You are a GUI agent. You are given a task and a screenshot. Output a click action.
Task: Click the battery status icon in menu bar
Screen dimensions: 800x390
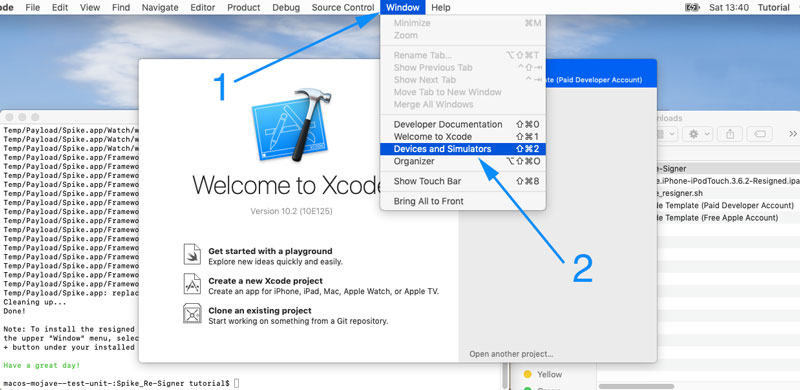692,7
